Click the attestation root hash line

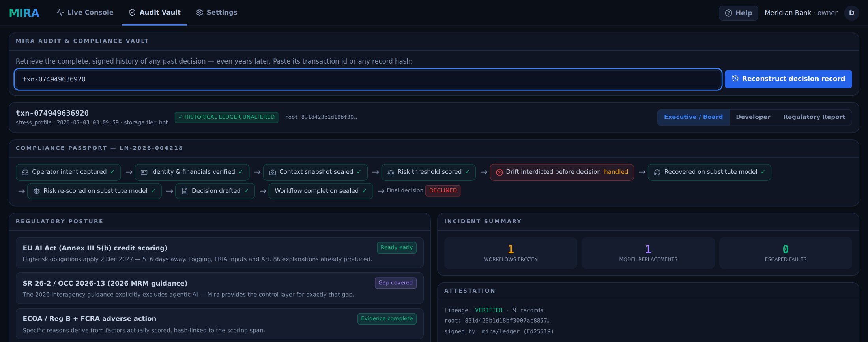pos(497,321)
